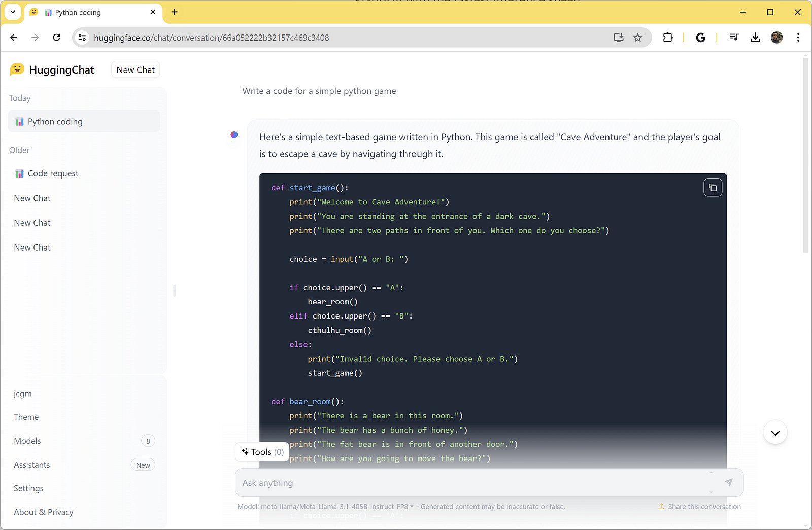This screenshot has height=530, width=812.
Task: Click the Google 'G' toolbar icon
Action: (x=700, y=37)
